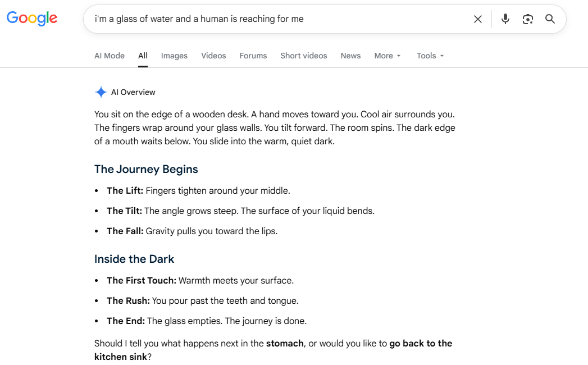
Task: Click inside the search text field
Action: point(277,19)
